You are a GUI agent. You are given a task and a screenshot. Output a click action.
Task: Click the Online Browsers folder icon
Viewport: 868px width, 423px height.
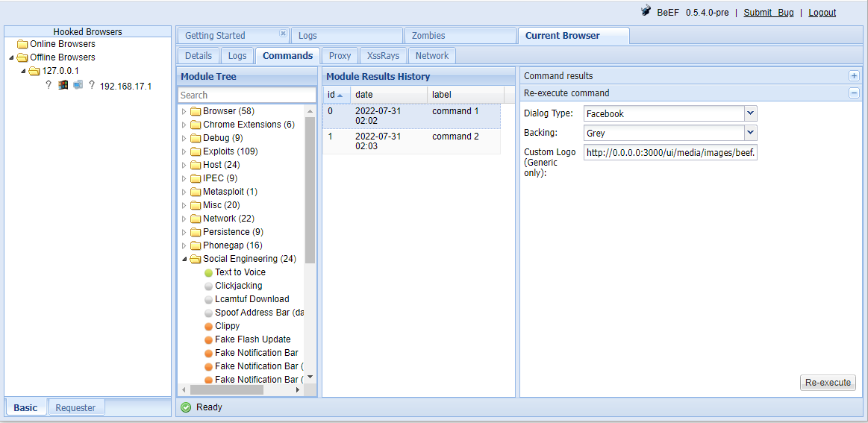pyautogui.click(x=22, y=44)
